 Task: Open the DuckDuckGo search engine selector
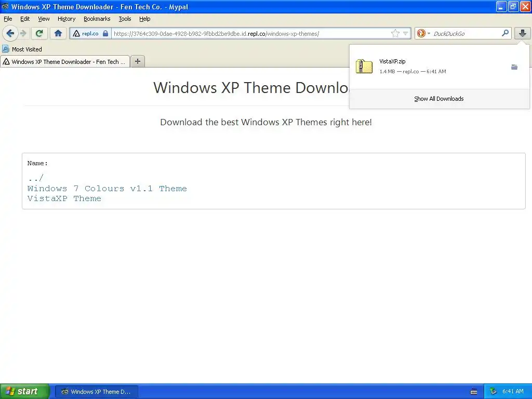pyautogui.click(x=423, y=33)
